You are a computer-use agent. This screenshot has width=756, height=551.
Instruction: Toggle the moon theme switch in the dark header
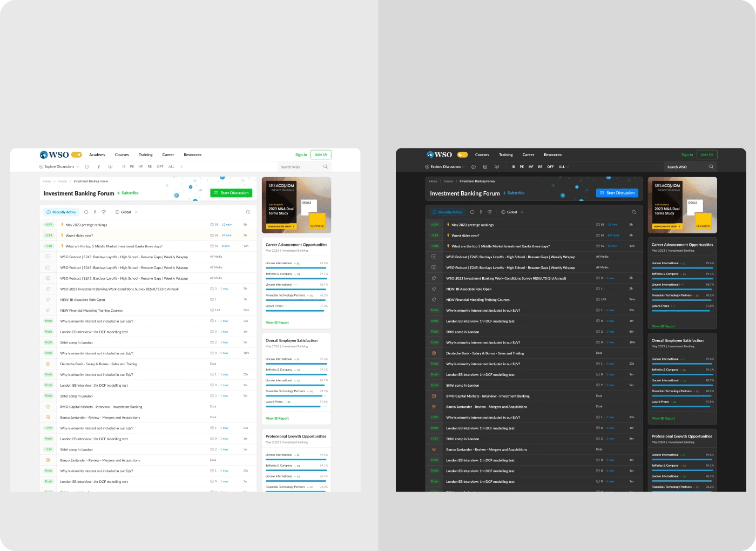462,154
